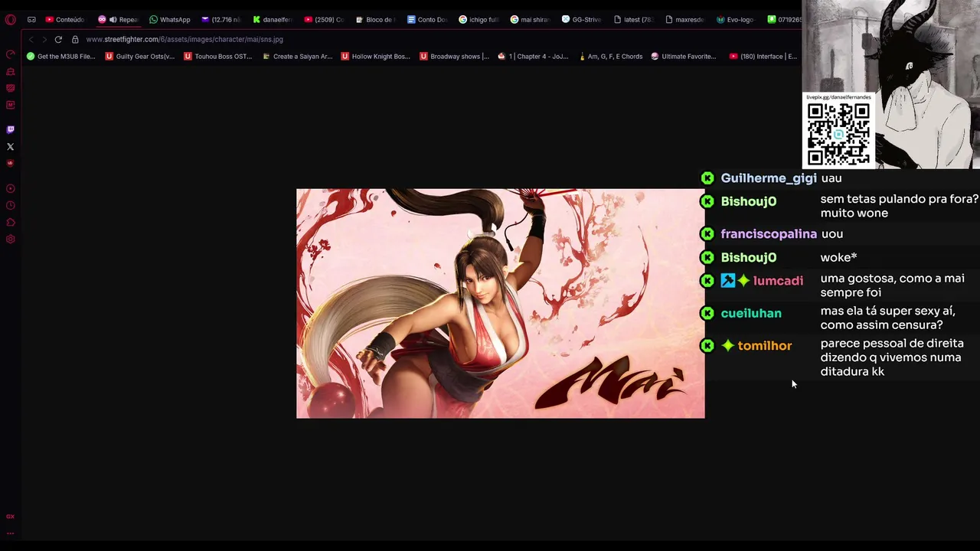
Task: Click chat message 'woke*'
Action: click(838, 258)
